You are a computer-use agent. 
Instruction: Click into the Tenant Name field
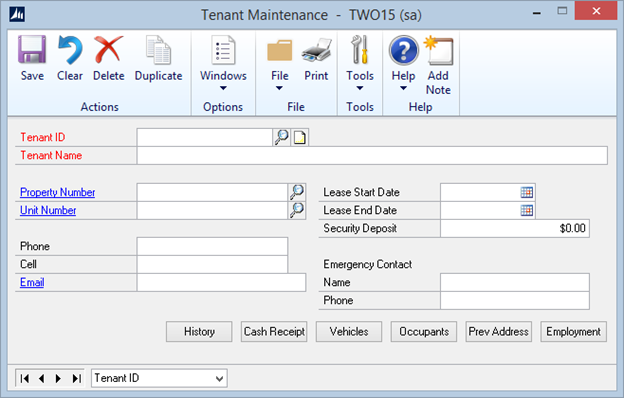pyautogui.click(x=372, y=155)
